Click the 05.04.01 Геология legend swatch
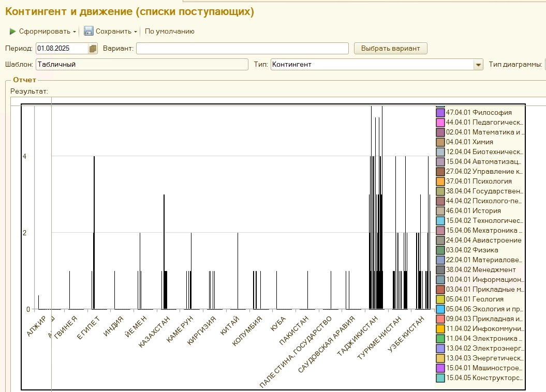 point(440,299)
